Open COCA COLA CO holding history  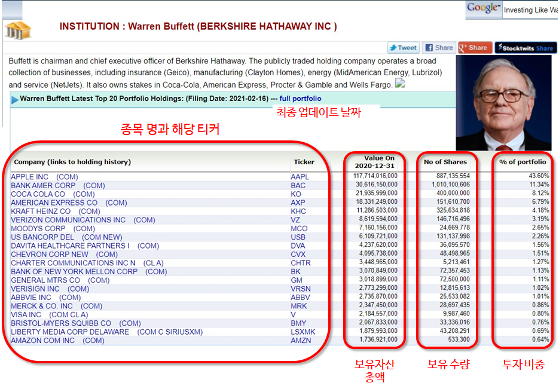53,194
